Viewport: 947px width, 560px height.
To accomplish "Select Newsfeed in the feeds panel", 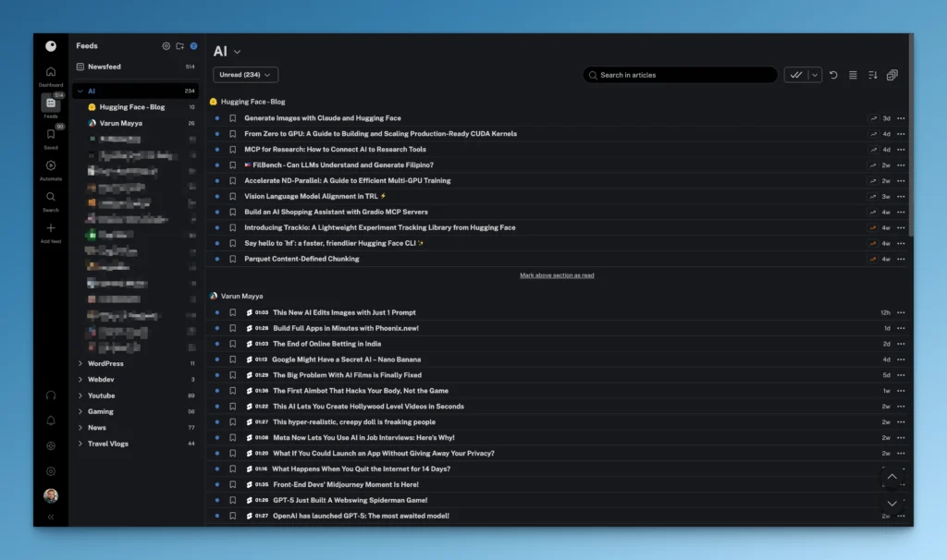I will click(135, 67).
